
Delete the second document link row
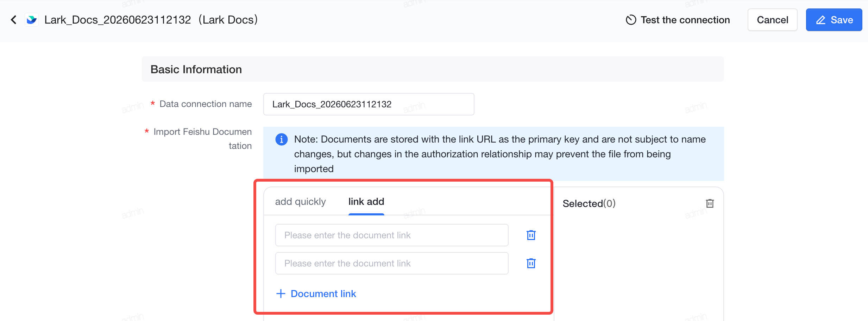coord(531,263)
